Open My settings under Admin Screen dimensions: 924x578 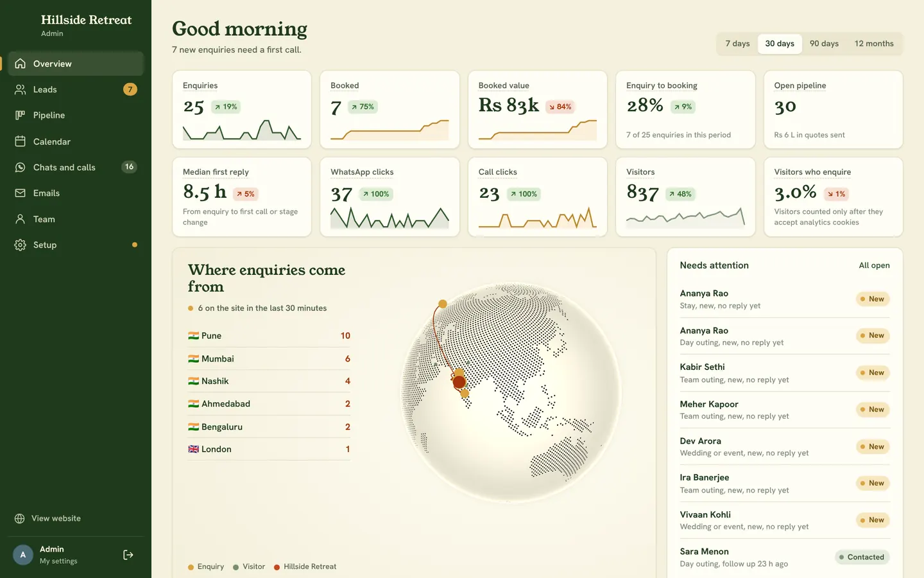(x=58, y=561)
